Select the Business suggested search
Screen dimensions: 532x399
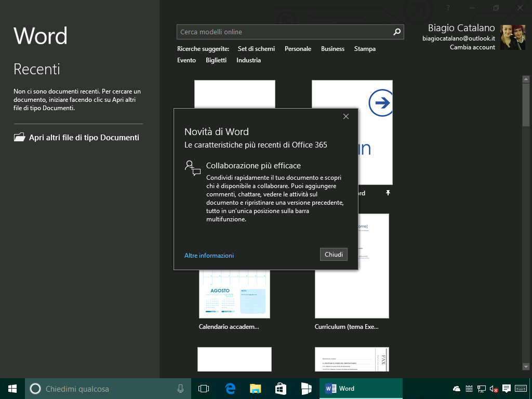(332, 49)
